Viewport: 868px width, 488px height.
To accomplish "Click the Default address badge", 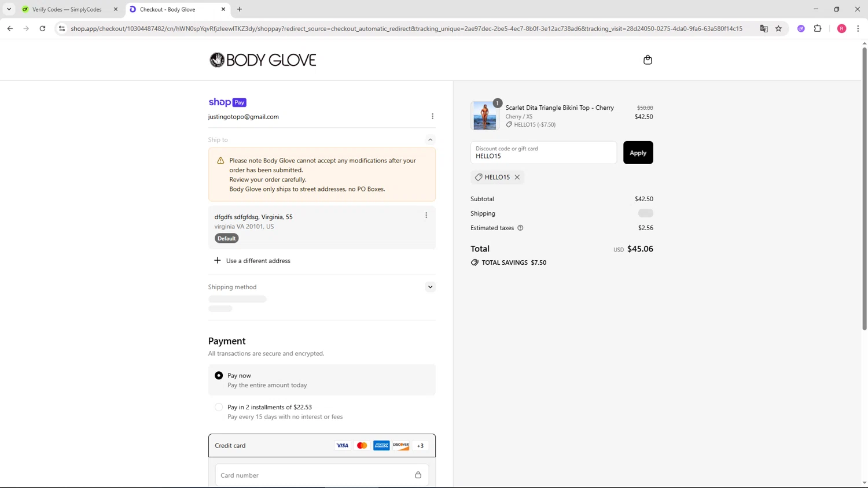I will pos(226,238).
